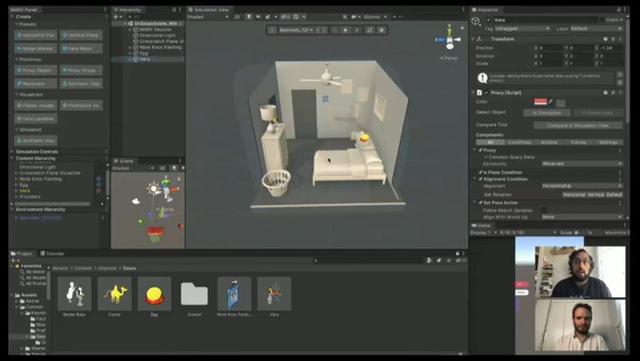Create a Proxy Object primitive
640x361 pixels.
36,70
